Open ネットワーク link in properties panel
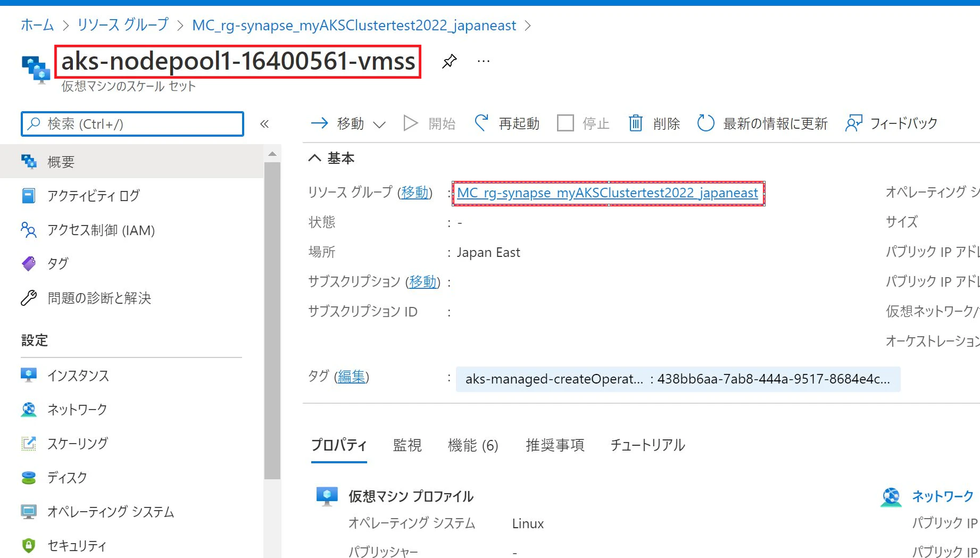Image resolution: width=980 pixels, height=558 pixels. pyautogui.click(x=943, y=496)
